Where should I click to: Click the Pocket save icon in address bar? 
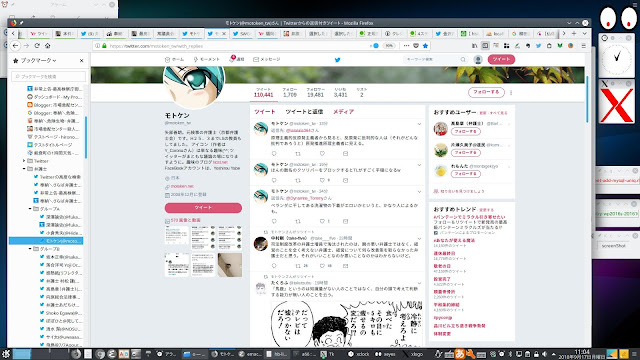click(x=416, y=46)
